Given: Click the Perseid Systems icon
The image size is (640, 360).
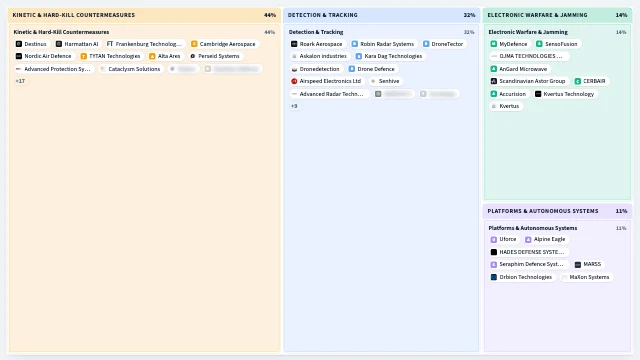Looking at the screenshot, I should click(193, 56).
